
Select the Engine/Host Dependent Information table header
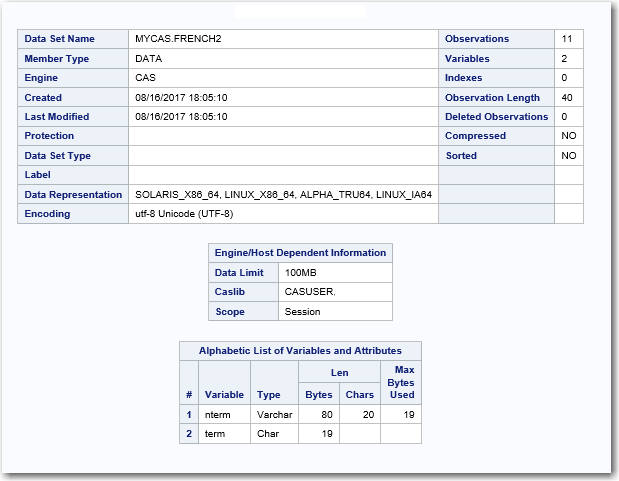tap(300, 253)
